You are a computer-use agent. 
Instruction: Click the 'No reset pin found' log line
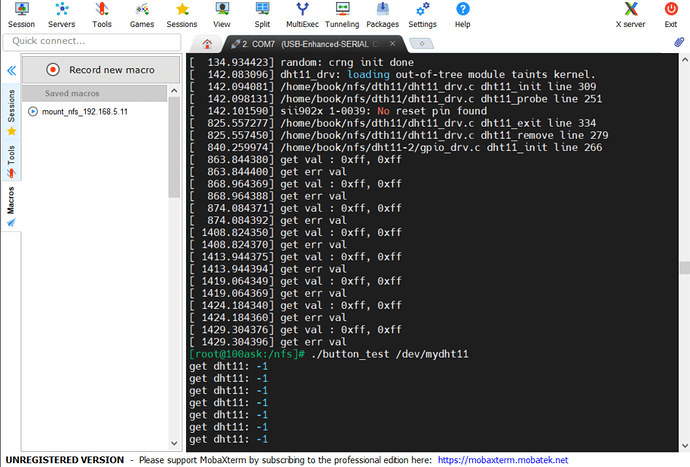tap(338, 111)
